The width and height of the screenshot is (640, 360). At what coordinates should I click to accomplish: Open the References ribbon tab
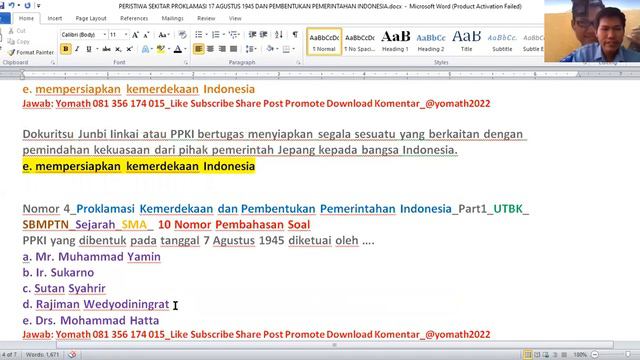(x=134, y=18)
